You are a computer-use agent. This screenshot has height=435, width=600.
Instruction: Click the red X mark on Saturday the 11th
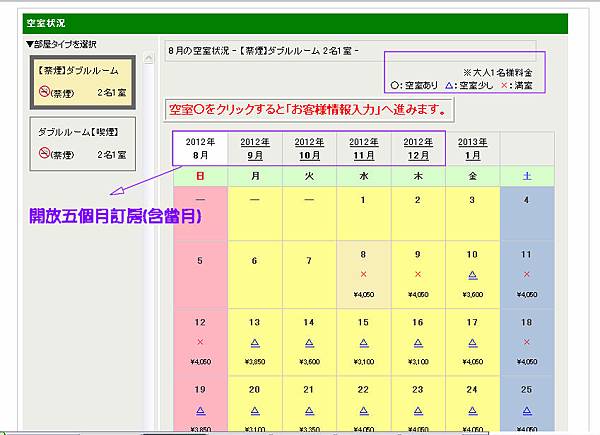[x=527, y=274]
